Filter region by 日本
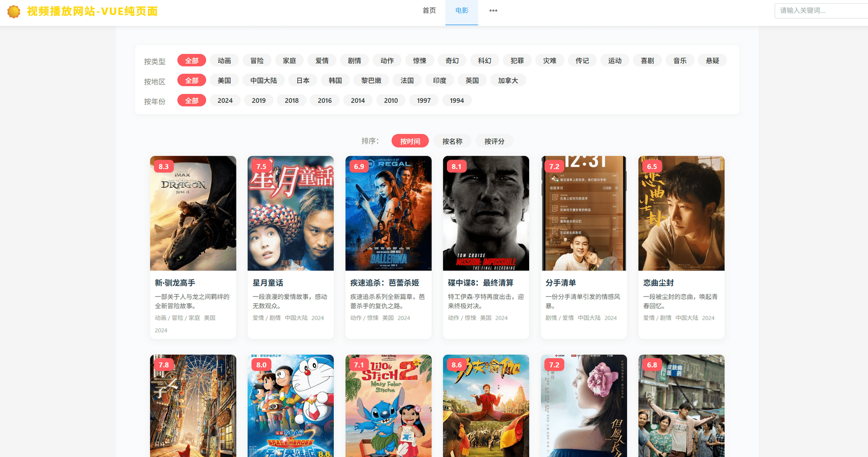The width and height of the screenshot is (868, 457). 303,81
